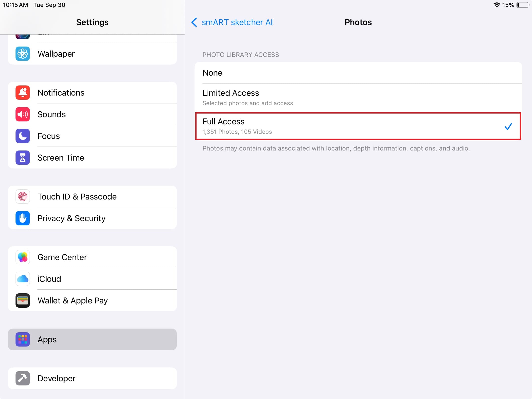
Task: Tap the blue Full Access checkmark
Action: click(508, 126)
